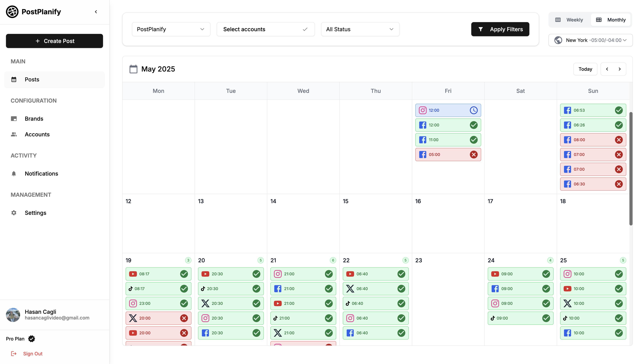The width and height of the screenshot is (636, 364).
Task: Collapse the sidebar with the chevron arrow
Action: point(96,12)
